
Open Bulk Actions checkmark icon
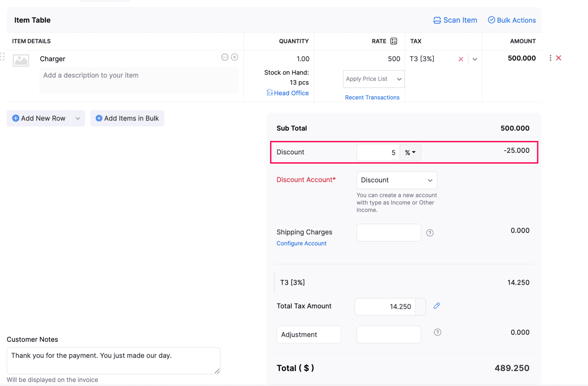491,20
